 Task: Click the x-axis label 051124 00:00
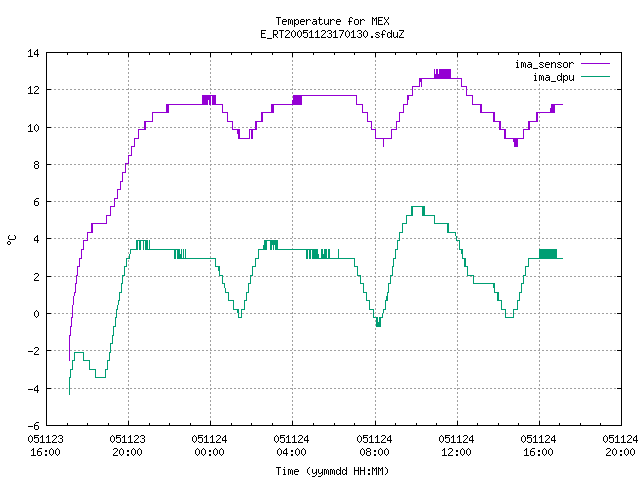[209, 446]
